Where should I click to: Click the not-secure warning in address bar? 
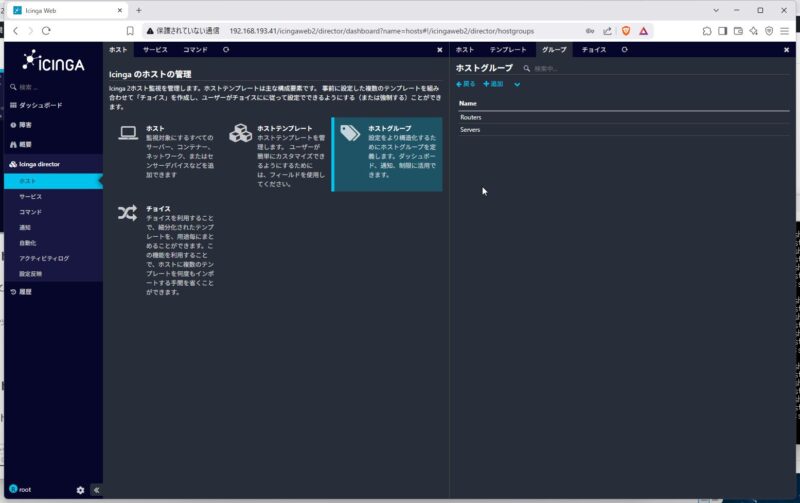[183, 31]
